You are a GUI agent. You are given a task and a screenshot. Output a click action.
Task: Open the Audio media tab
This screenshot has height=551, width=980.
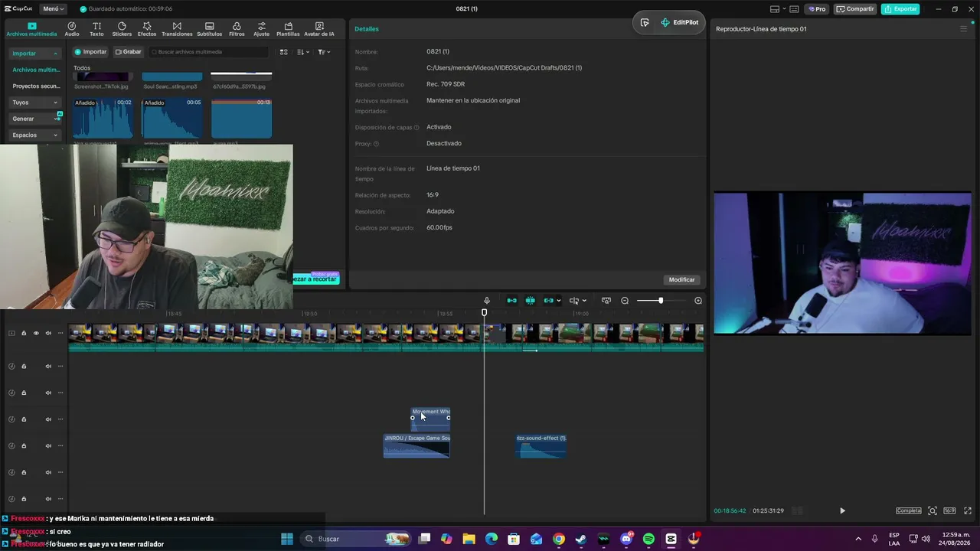coord(72,29)
